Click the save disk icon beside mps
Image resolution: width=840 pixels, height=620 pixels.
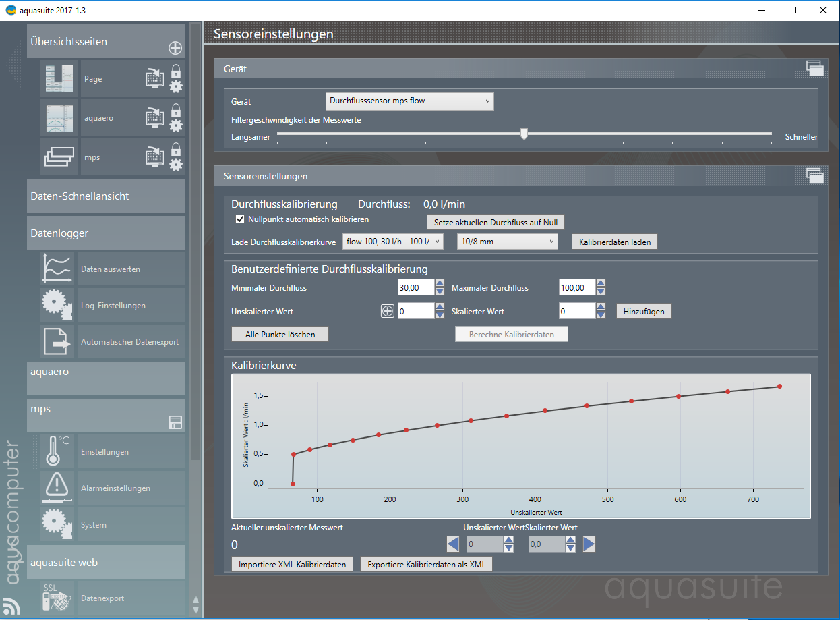tap(175, 423)
